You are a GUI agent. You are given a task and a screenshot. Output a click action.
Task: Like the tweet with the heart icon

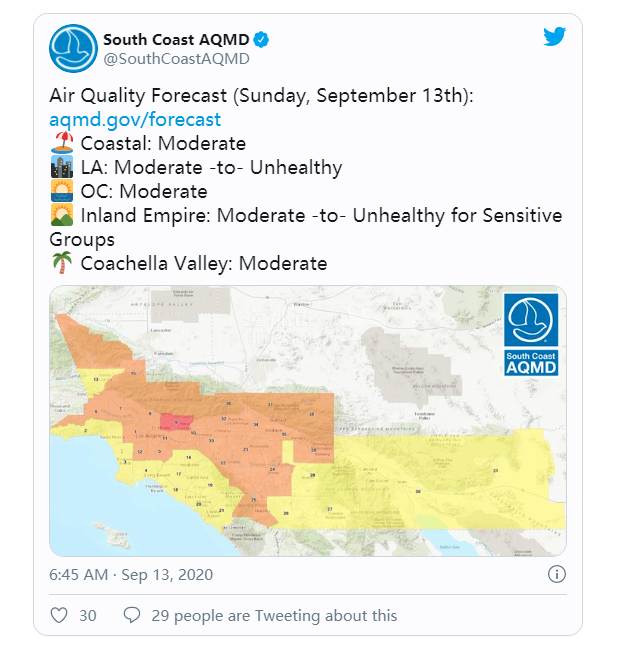pos(59,615)
